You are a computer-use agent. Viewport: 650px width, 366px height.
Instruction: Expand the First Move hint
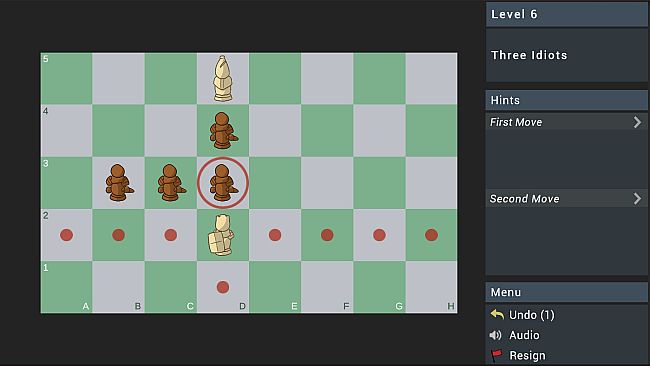point(566,122)
